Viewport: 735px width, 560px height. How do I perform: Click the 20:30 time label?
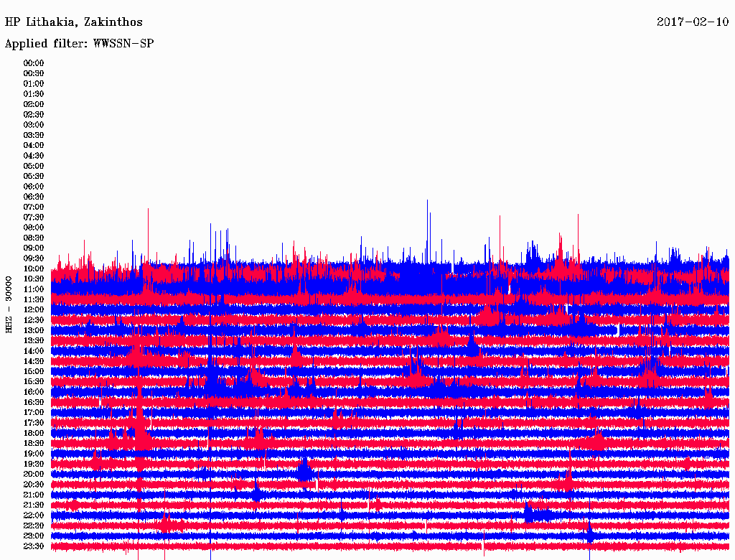[x=34, y=485]
